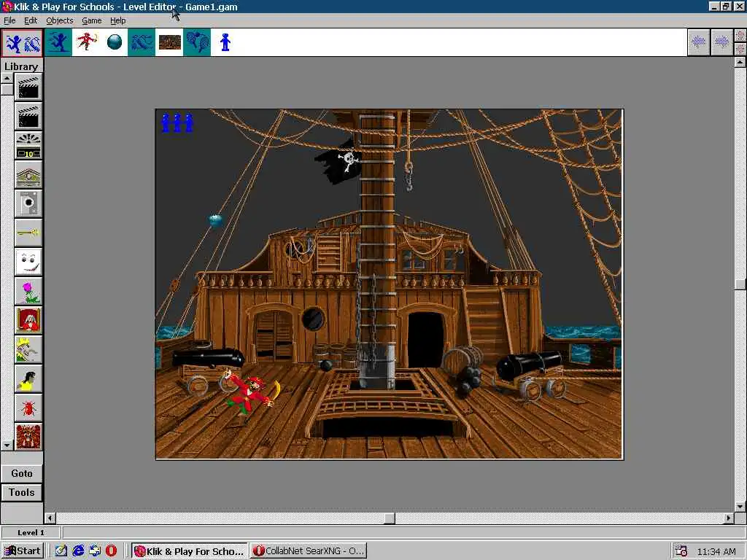747x560 pixels.
Task: Open the first clapperboard library item
Action: [x=28, y=87]
